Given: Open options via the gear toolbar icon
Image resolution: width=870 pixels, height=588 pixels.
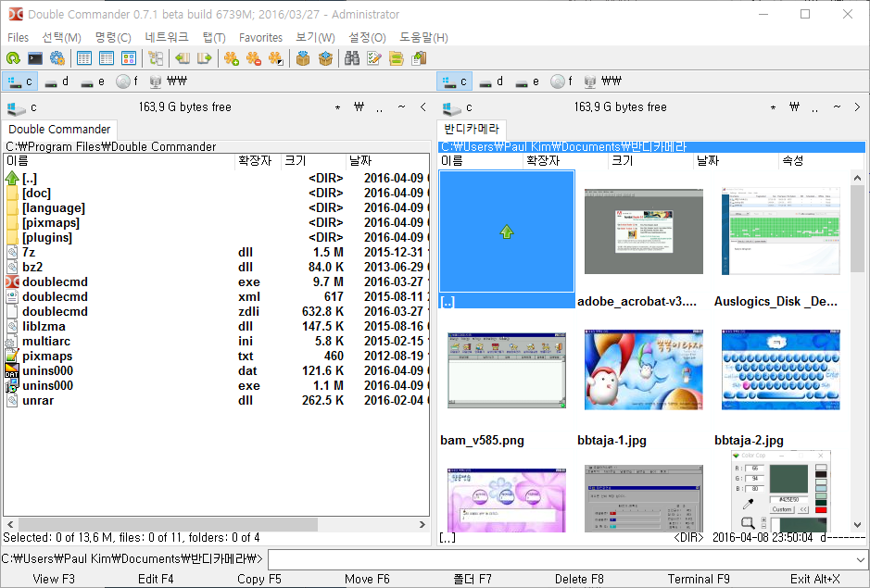Looking at the screenshot, I should tap(57, 58).
